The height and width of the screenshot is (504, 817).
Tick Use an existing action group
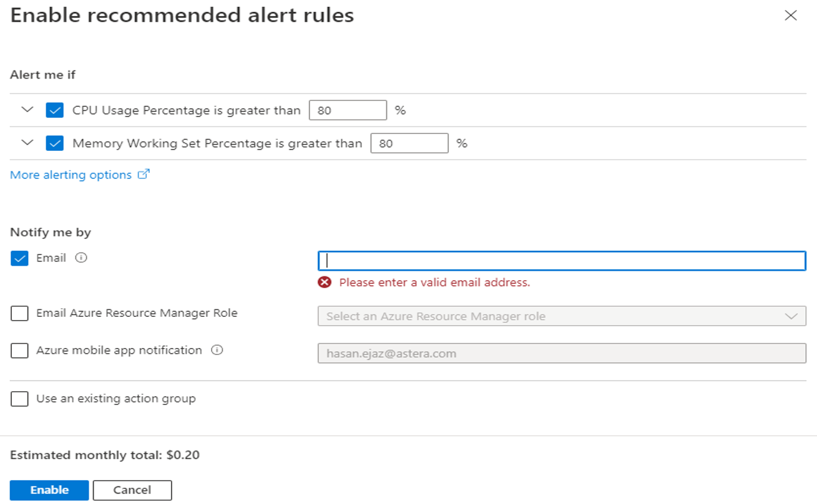pyautogui.click(x=19, y=399)
